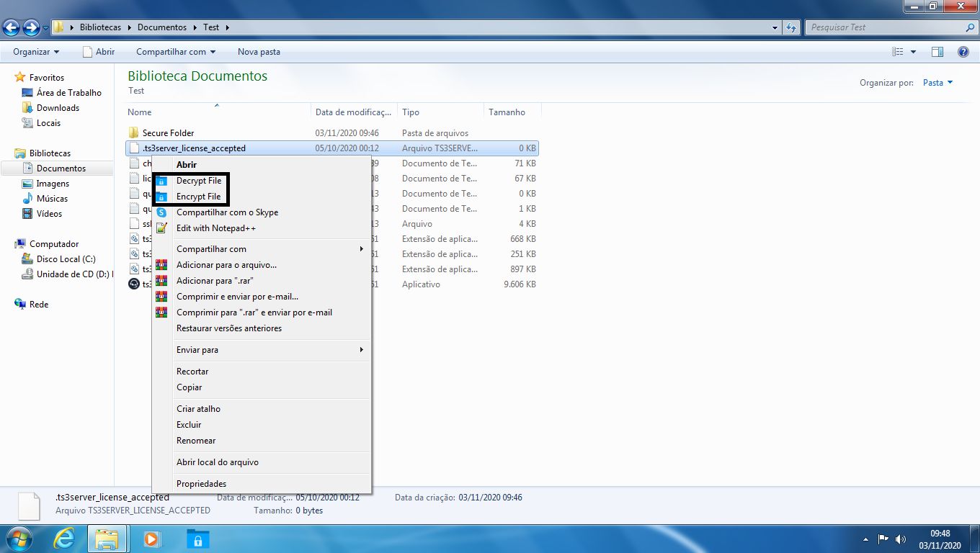The image size is (980, 553).
Task: Click WinRAR icon beside Comprimir e enviar por e-mail
Action: click(162, 297)
